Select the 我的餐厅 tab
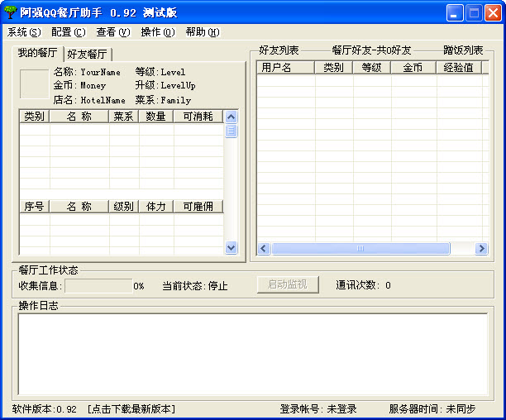The width and height of the screenshot is (506, 420). point(38,54)
